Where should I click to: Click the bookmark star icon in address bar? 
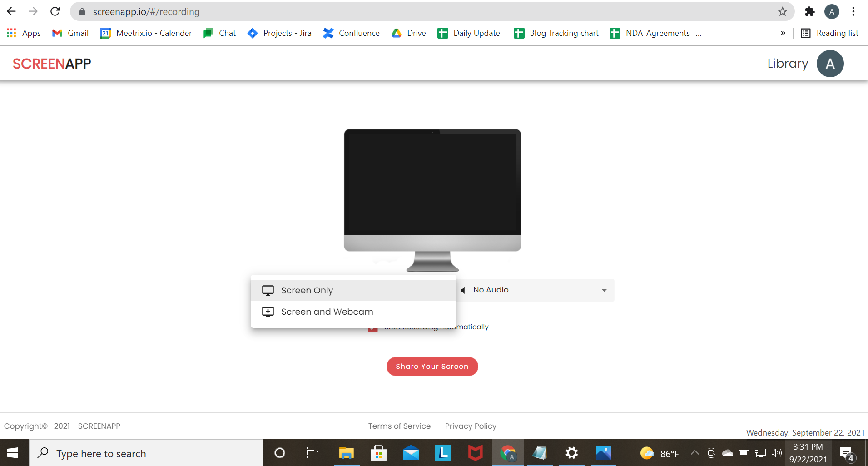click(782, 12)
